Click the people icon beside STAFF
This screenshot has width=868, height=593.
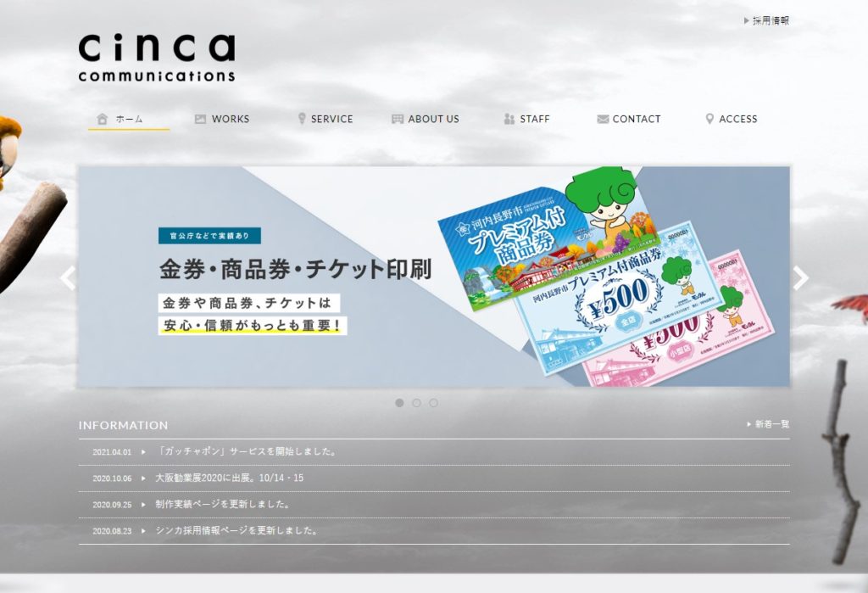point(509,119)
